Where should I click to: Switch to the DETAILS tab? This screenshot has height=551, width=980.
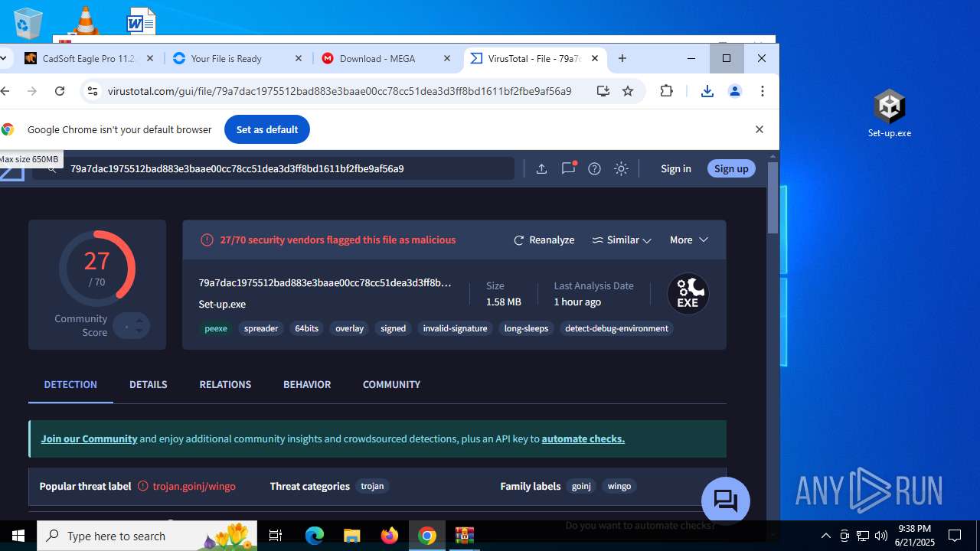[x=148, y=384]
